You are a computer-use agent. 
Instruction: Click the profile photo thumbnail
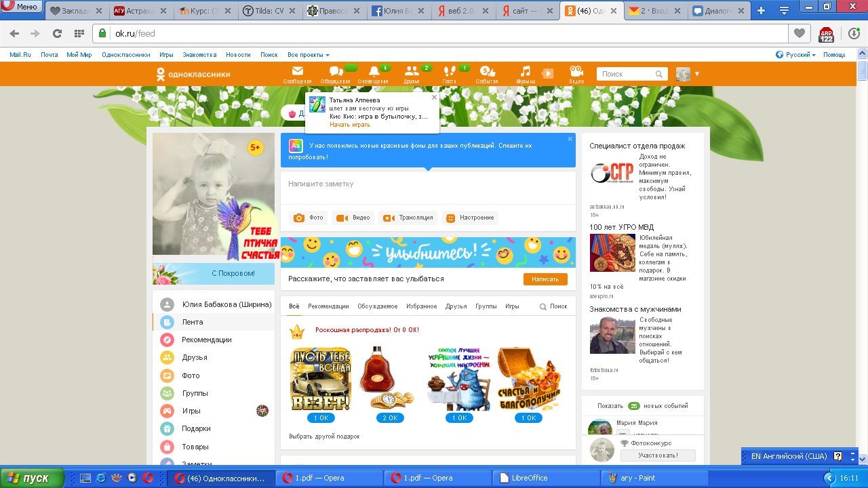[x=214, y=194]
